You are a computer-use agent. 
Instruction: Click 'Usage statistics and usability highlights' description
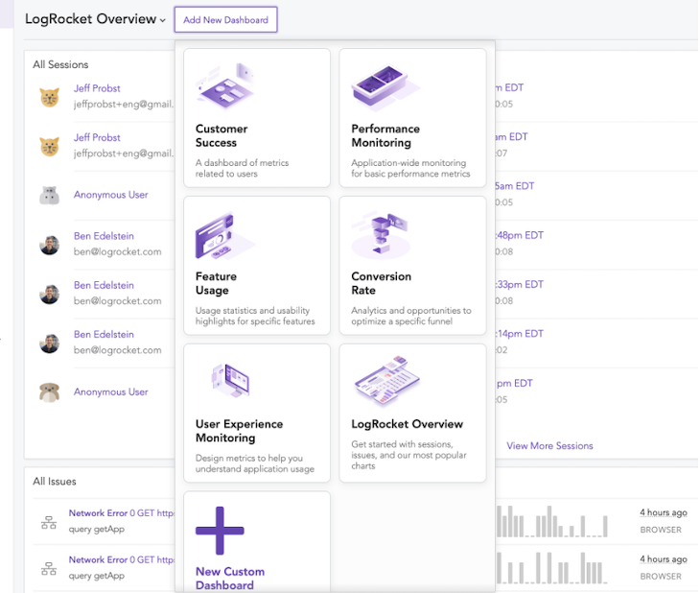pos(255,316)
